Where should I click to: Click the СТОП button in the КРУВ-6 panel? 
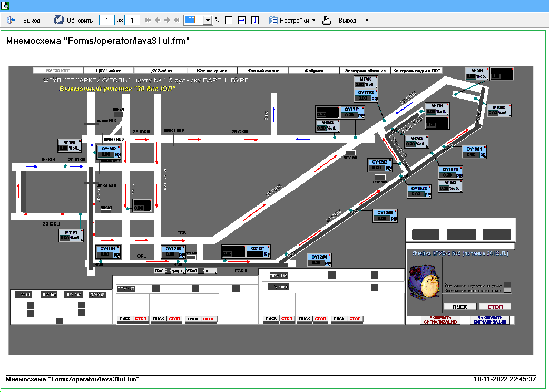[x=495, y=307]
